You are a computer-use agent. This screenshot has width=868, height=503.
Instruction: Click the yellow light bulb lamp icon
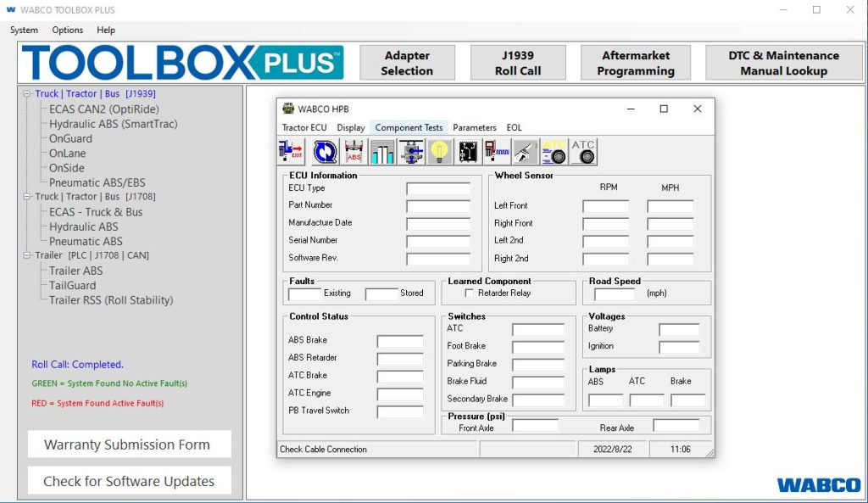pos(439,152)
